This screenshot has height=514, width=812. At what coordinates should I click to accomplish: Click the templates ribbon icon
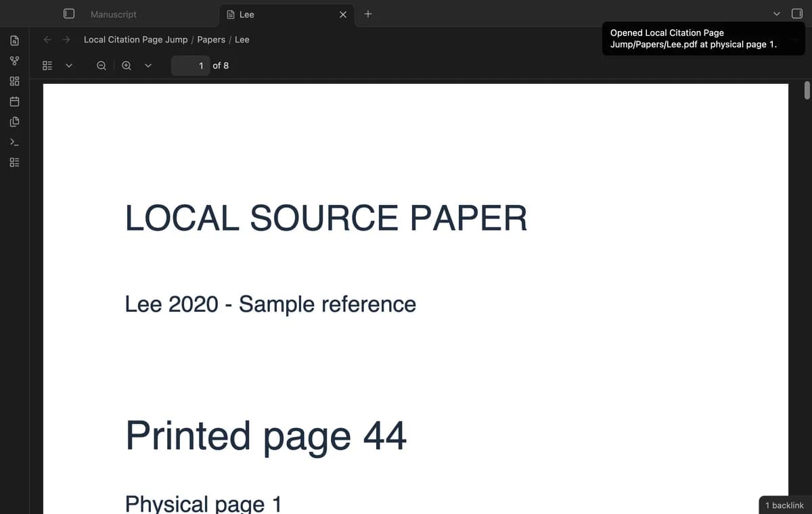click(14, 122)
